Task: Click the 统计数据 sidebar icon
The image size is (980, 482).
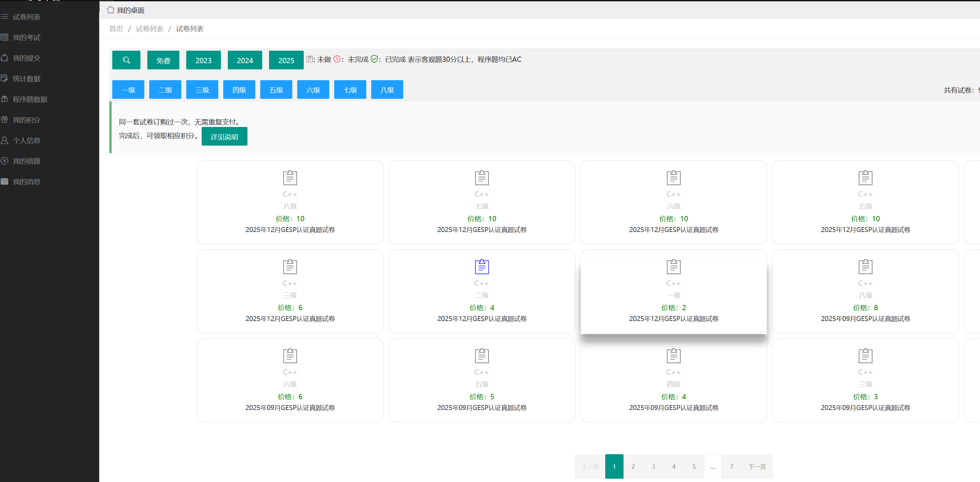Action: click(x=5, y=78)
